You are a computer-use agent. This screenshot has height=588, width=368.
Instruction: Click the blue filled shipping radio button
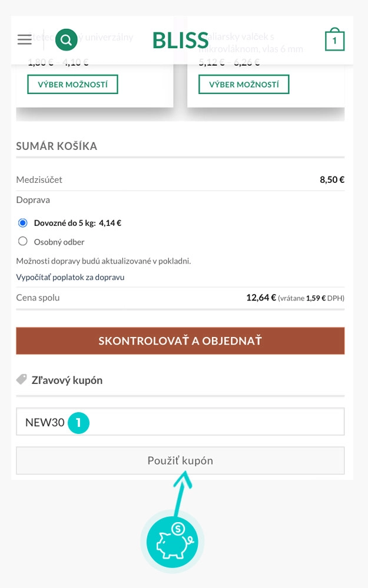(x=22, y=222)
